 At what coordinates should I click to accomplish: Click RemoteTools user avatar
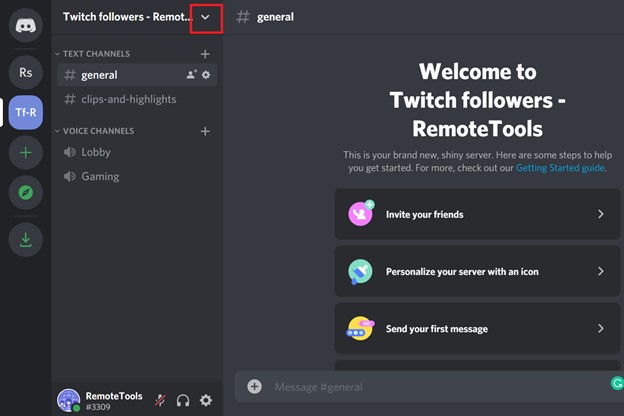[x=68, y=400]
